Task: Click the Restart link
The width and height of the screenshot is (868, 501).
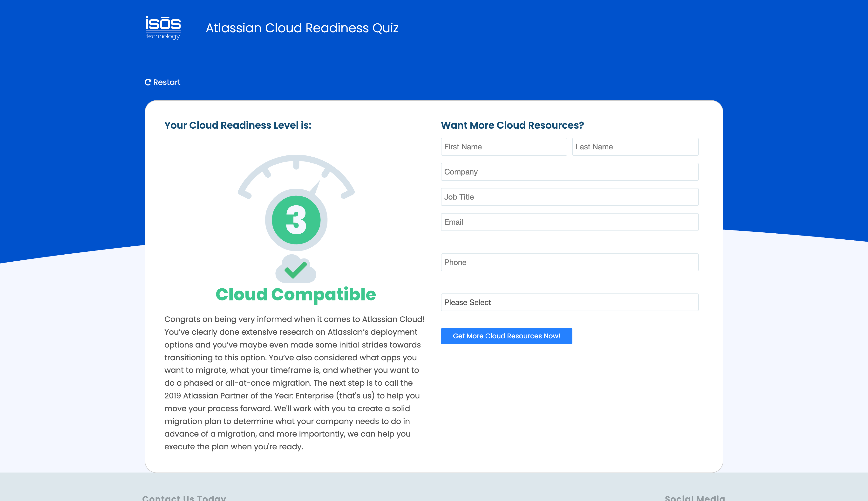Action: pyautogui.click(x=162, y=82)
